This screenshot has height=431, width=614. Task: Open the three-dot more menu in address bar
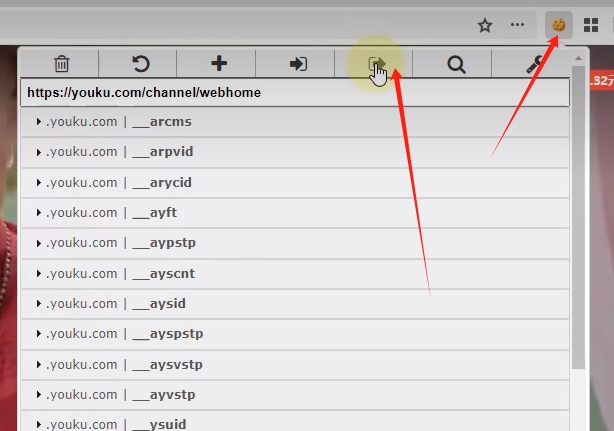517,25
